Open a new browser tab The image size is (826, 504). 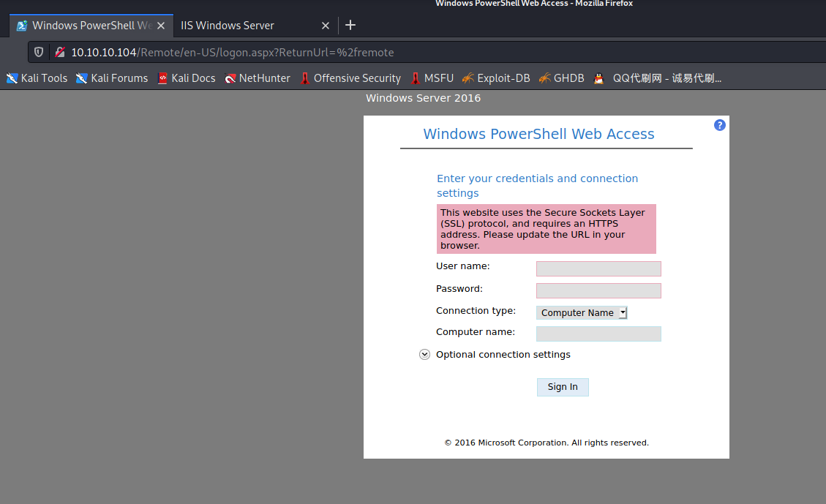click(350, 26)
